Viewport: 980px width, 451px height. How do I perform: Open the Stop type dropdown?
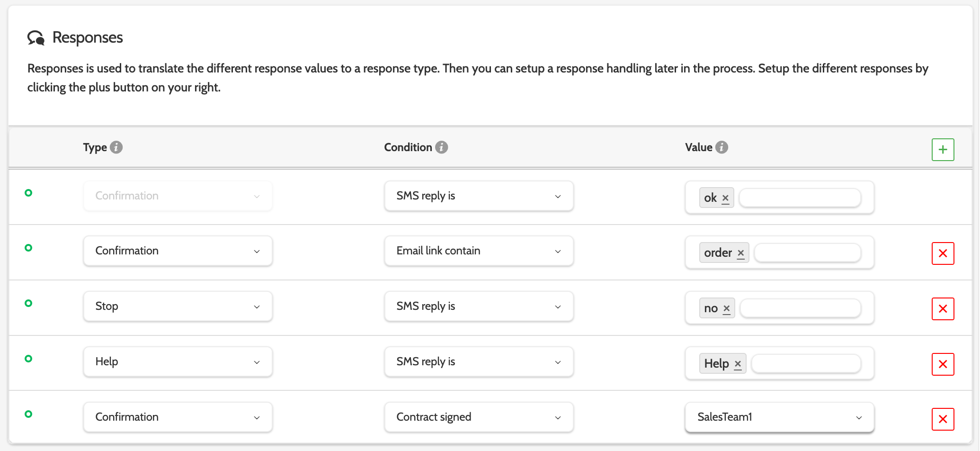(178, 306)
